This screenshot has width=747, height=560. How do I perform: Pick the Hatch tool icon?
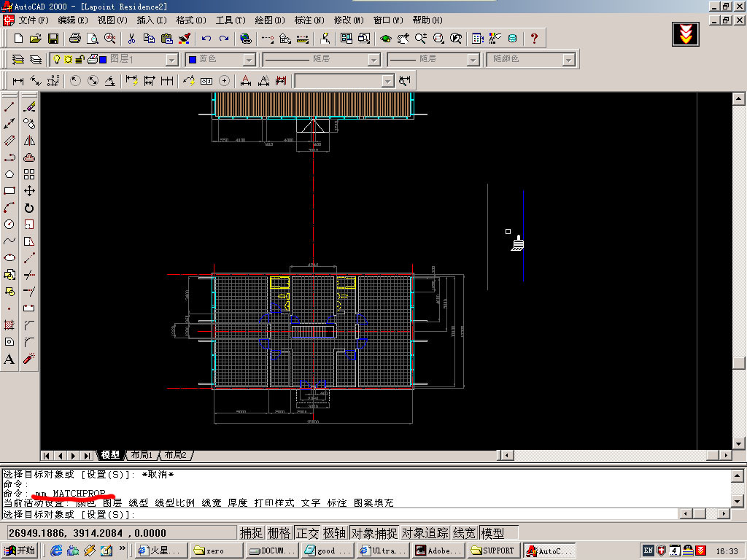coord(9,325)
